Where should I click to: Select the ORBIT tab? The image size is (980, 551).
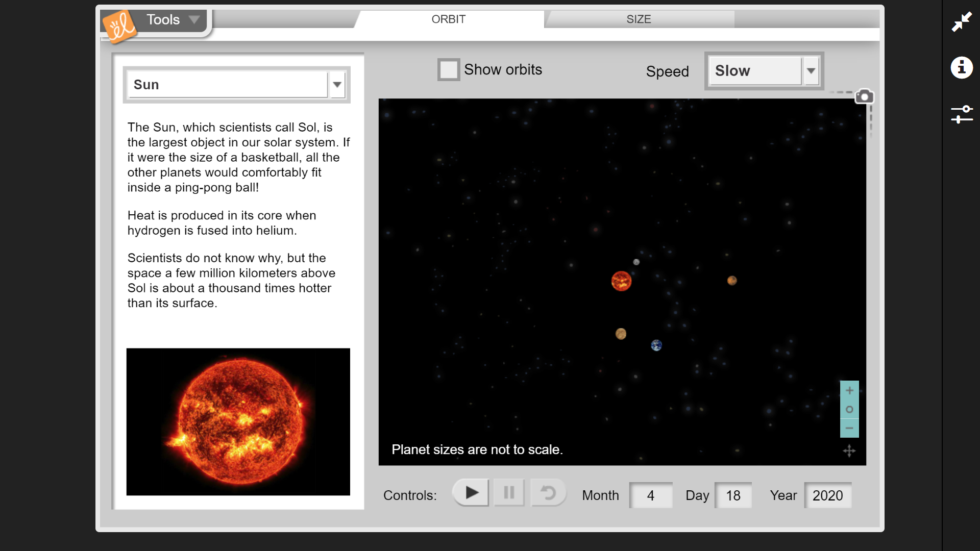click(x=448, y=19)
